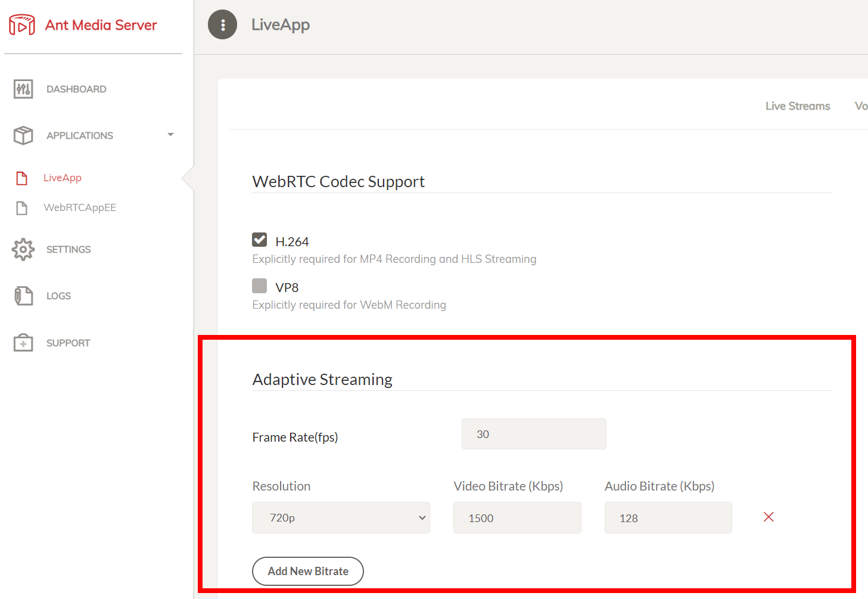Enable the VP8 codec checkbox
868x599 pixels.
point(259,285)
